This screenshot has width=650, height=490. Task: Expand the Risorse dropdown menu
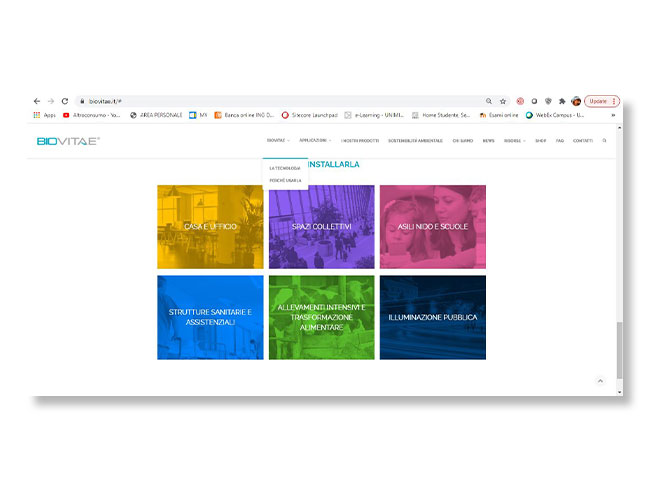515,141
